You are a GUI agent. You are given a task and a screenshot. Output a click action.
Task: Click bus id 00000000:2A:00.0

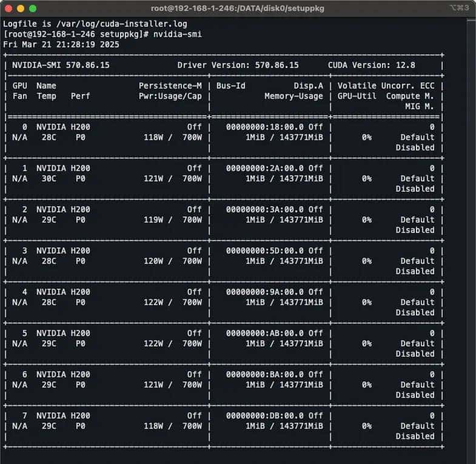[x=265, y=168]
